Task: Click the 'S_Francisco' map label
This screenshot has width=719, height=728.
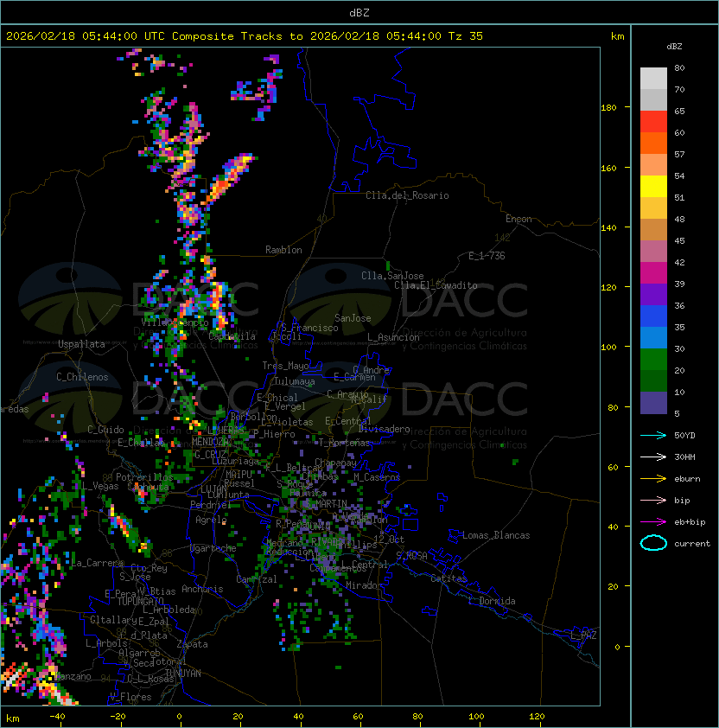Action: pyautogui.click(x=309, y=328)
